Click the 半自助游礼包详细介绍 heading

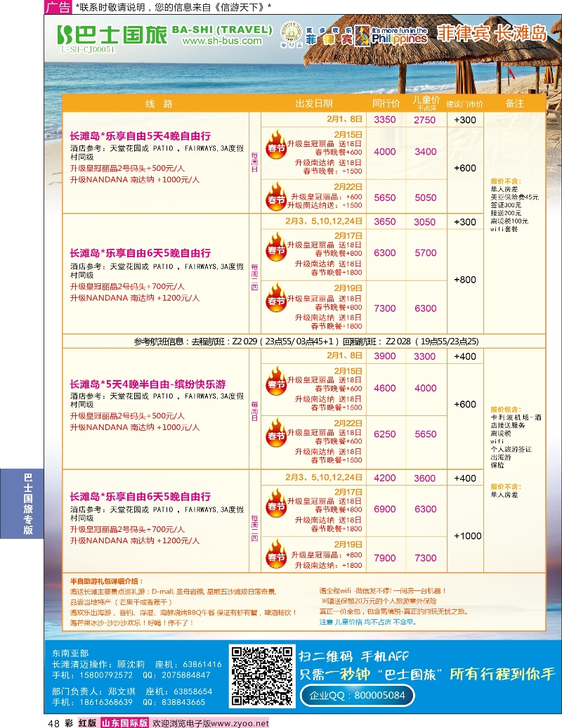coord(107,581)
